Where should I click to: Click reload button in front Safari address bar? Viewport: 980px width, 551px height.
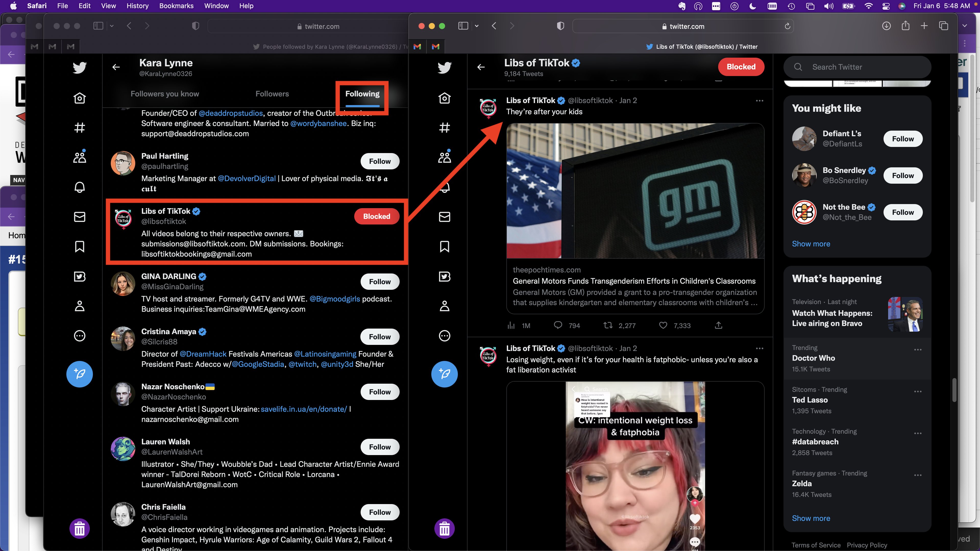point(787,26)
